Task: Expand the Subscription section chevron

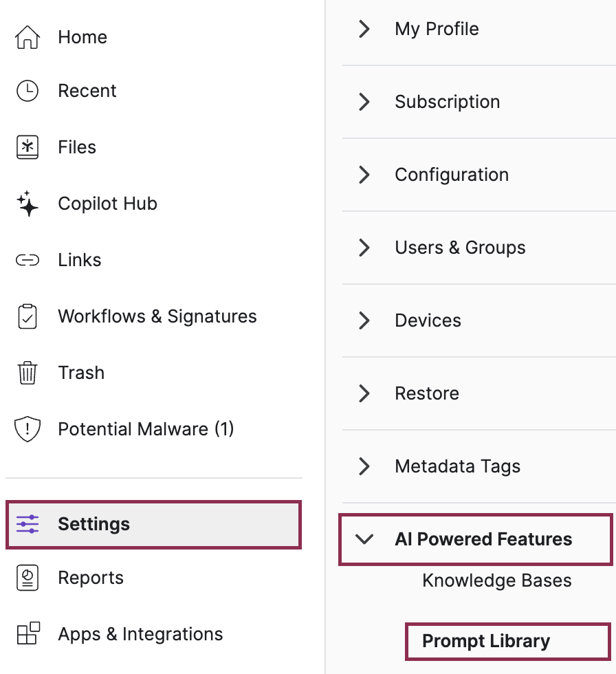Action: click(364, 102)
